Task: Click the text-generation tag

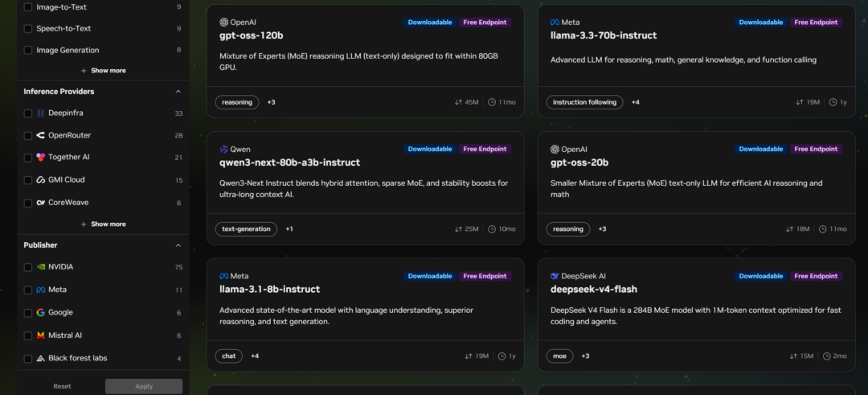Action: [x=246, y=229]
